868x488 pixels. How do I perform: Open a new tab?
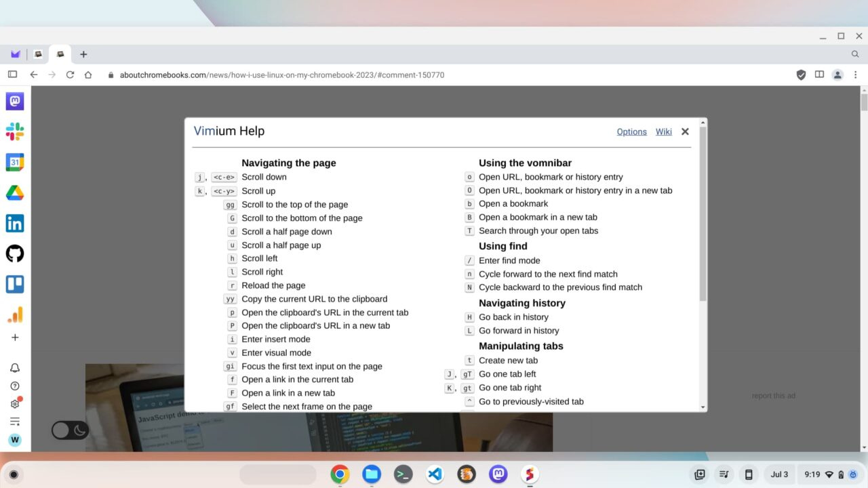83,54
